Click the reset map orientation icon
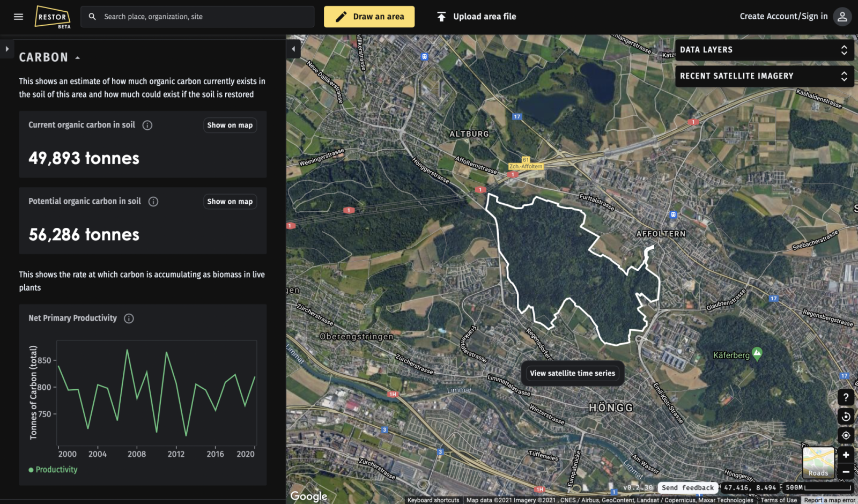This screenshot has height=504, width=858. click(x=846, y=417)
